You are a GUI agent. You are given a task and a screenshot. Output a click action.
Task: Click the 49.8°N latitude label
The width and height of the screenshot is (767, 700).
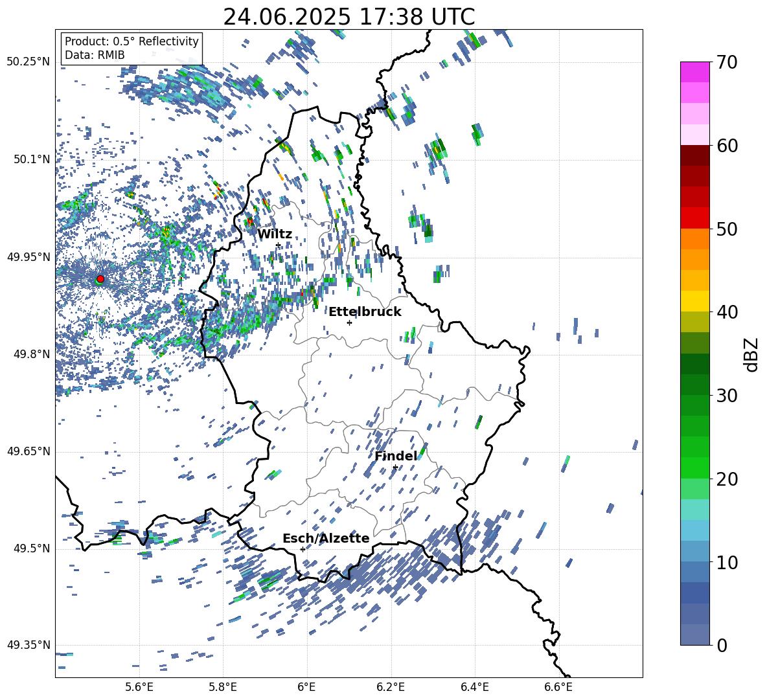click(x=32, y=354)
